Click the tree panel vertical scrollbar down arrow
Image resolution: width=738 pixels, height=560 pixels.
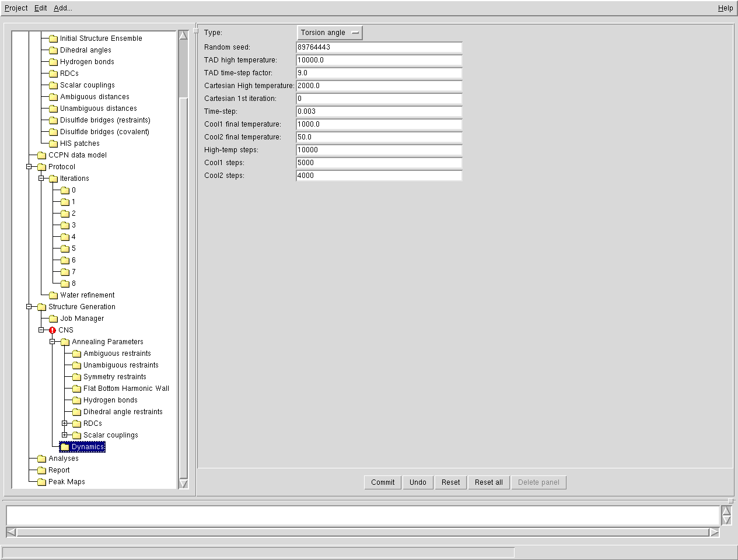(x=183, y=484)
